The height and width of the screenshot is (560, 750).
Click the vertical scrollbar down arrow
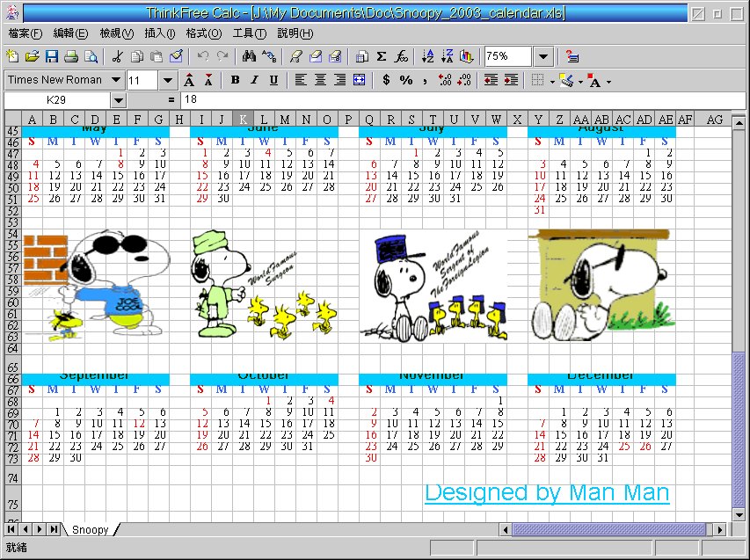[739, 515]
